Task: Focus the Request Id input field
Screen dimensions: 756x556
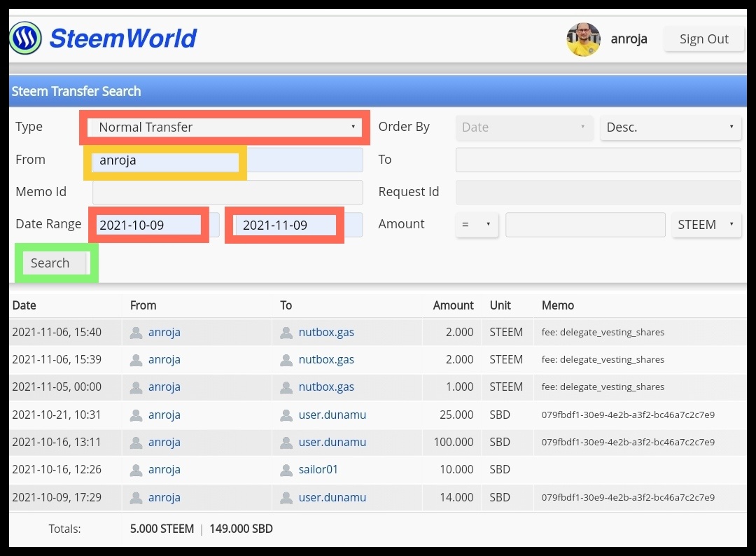Action: 598,192
